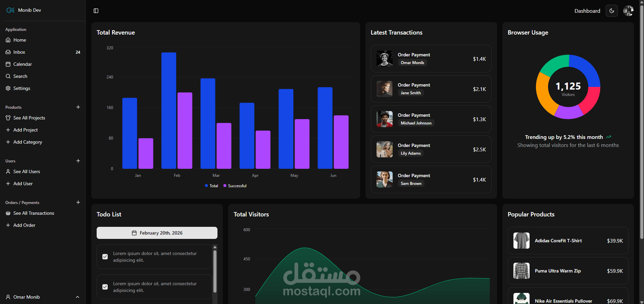Expand Users with the plus icon

tap(78, 161)
